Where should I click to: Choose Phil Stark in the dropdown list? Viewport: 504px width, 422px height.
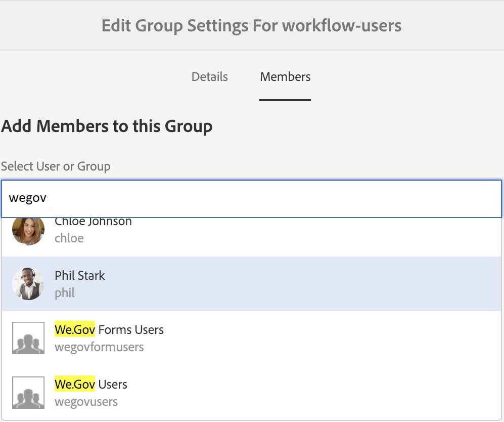(80, 276)
